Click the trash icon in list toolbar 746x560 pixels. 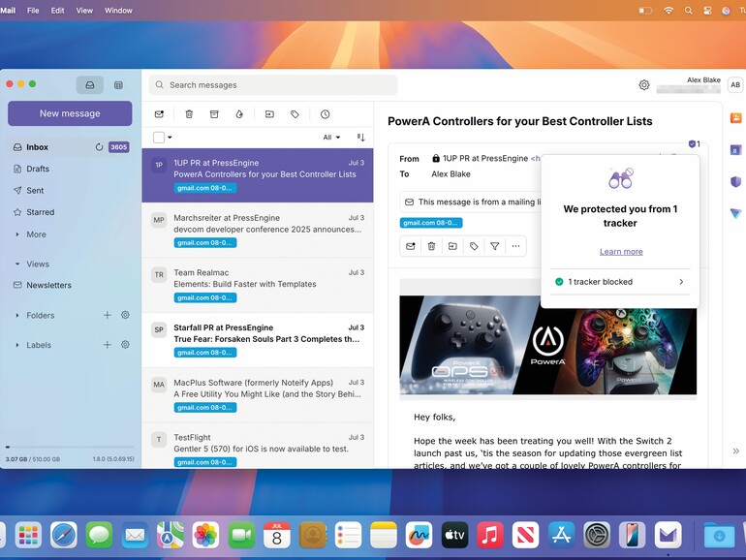189,114
